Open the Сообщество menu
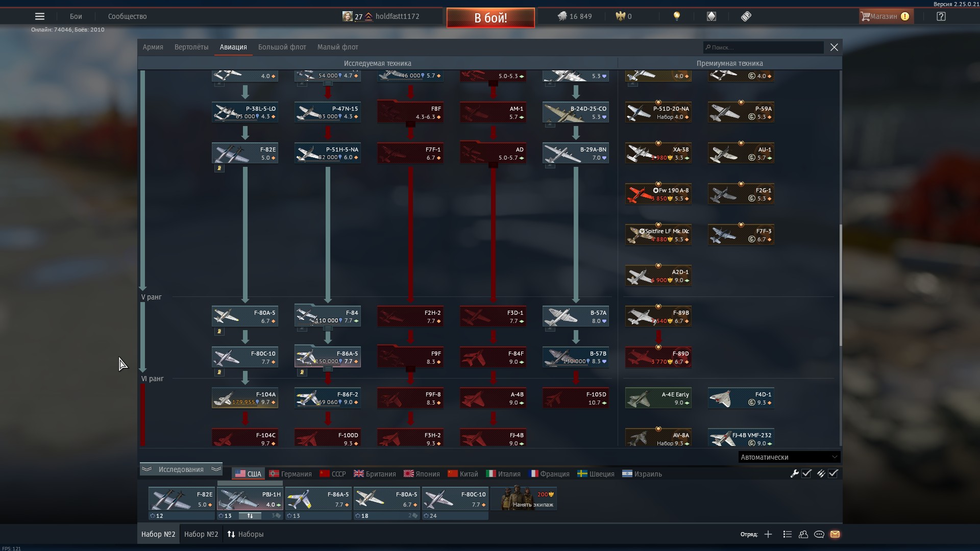980x551 pixels. [128, 16]
